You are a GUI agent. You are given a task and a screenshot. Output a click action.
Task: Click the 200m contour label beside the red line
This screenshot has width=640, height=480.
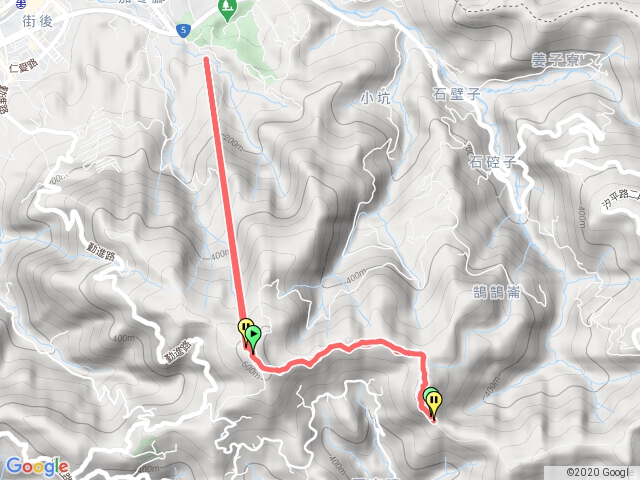pos(233,142)
